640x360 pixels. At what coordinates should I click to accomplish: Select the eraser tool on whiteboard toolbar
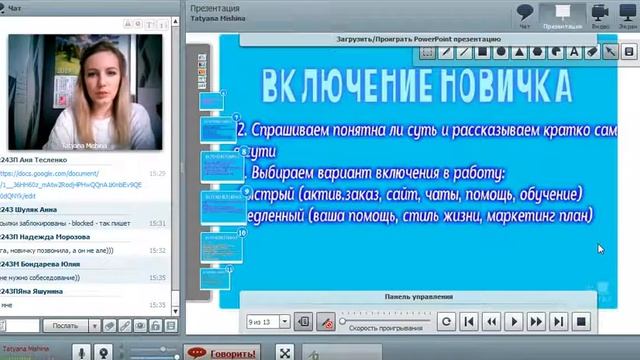(x=592, y=52)
